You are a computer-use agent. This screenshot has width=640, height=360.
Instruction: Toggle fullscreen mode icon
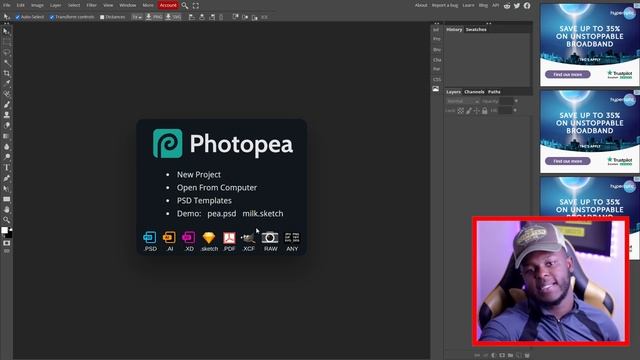click(196, 5)
